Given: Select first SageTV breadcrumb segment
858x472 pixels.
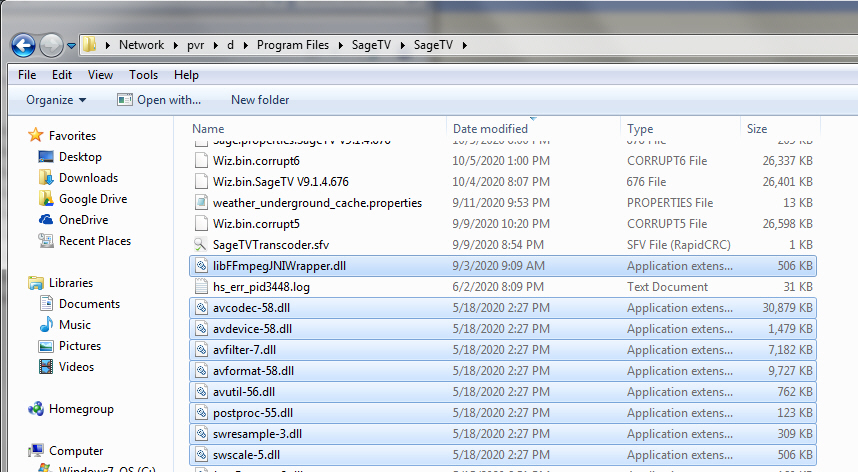Looking at the screenshot, I should point(371,45).
